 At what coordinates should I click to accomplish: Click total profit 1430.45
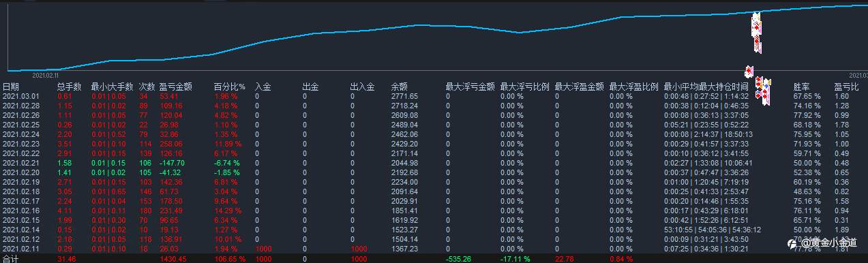(173, 259)
